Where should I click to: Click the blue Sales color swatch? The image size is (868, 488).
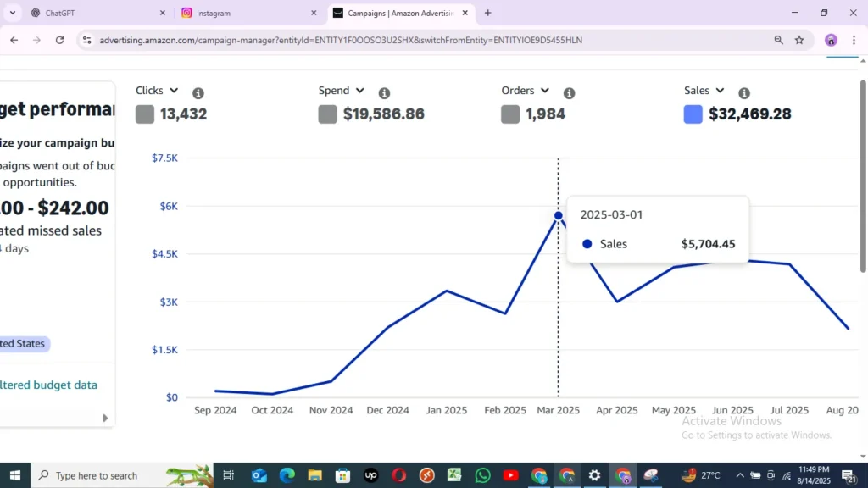point(693,114)
